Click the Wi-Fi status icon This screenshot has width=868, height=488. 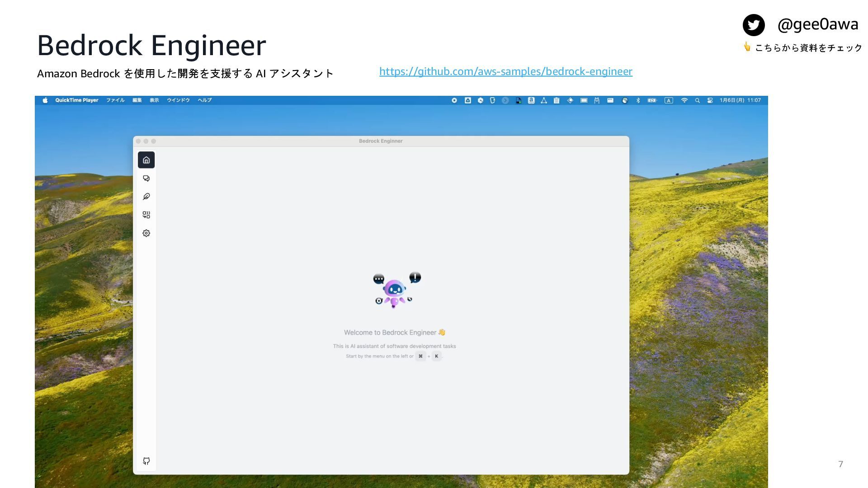(684, 100)
